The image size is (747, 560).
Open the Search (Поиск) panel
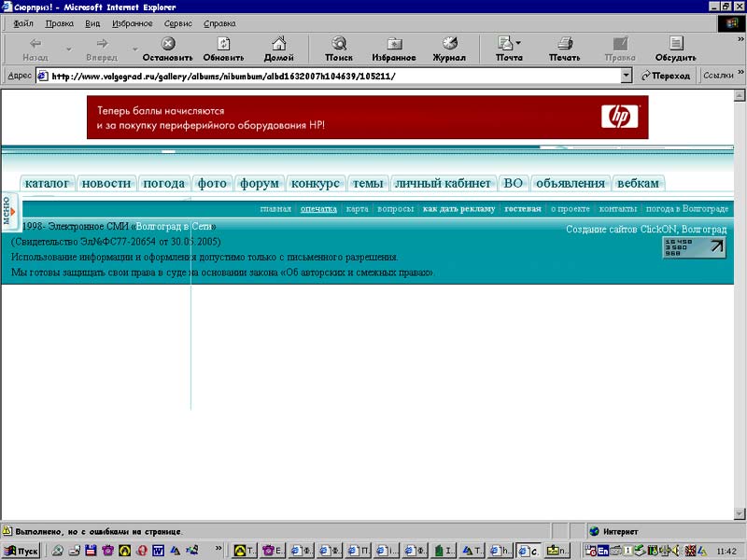pos(339,49)
